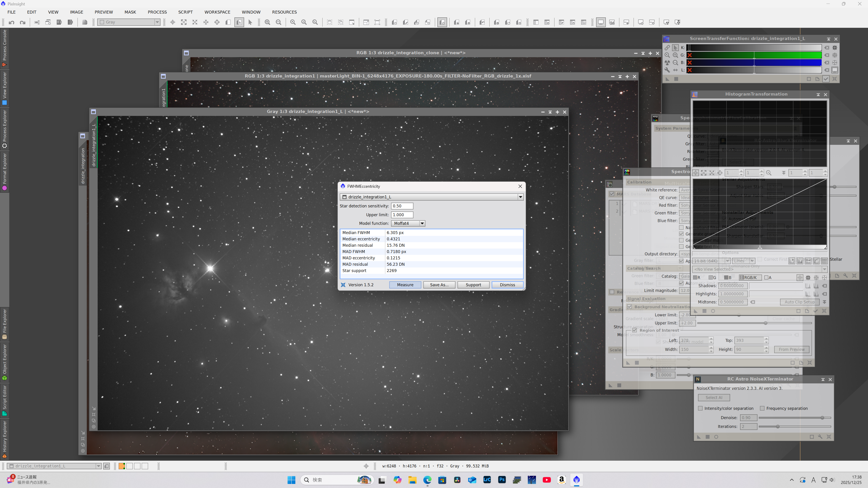This screenshot has width=868, height=488.
Task: Click the STF link RGB channels icon
Action: (667, 47)
